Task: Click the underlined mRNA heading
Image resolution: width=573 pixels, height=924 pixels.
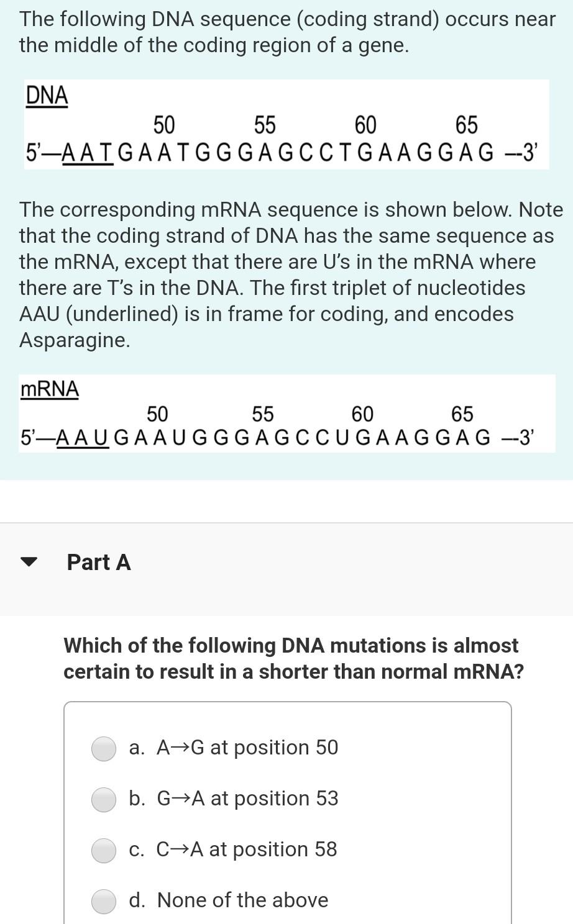Action: pyautogui.click(x=49, y=390)
